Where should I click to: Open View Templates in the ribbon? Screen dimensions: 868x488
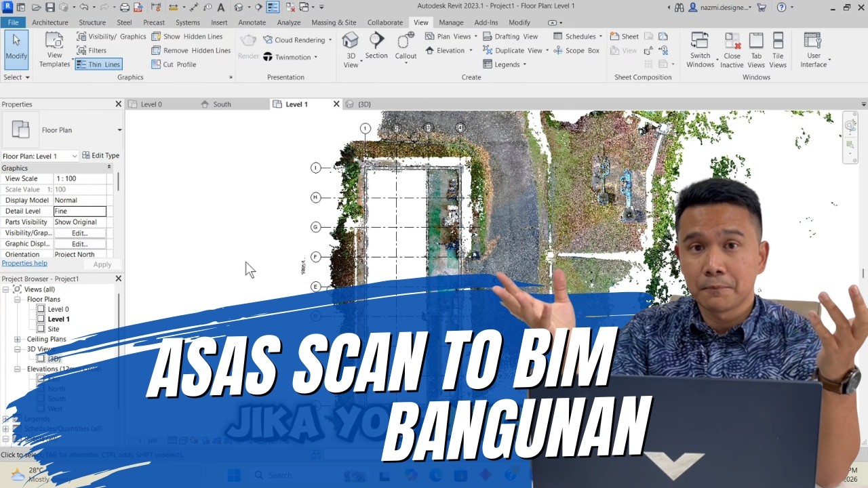(x=55, y=50)
